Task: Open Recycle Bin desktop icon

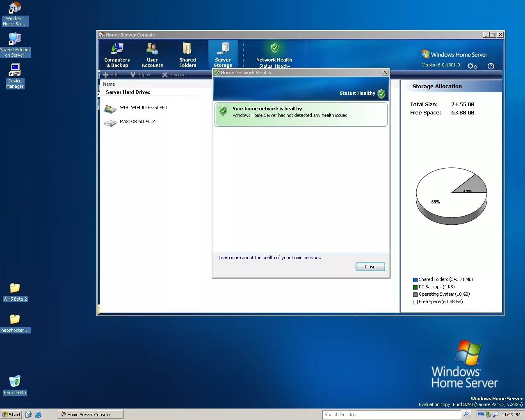Action: pos(15,385)
